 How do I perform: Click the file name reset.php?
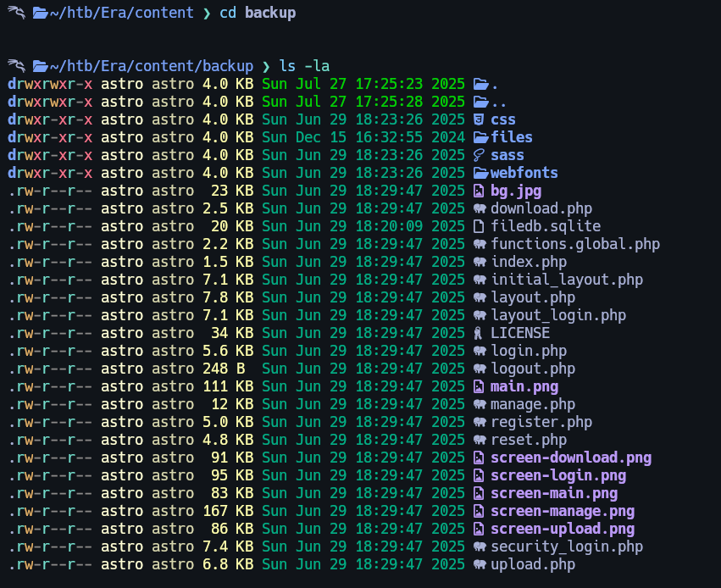pyautogui.click(x=529, y=441)
